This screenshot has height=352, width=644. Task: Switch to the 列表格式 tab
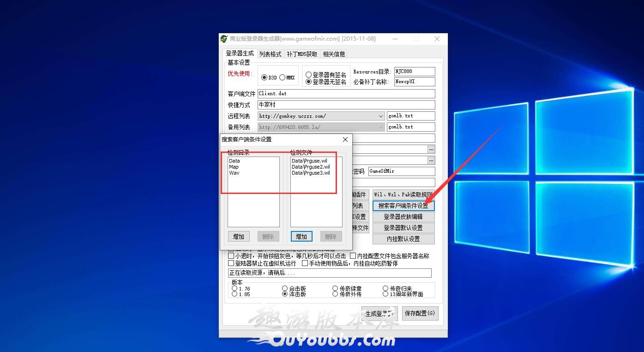click(270, 54)
